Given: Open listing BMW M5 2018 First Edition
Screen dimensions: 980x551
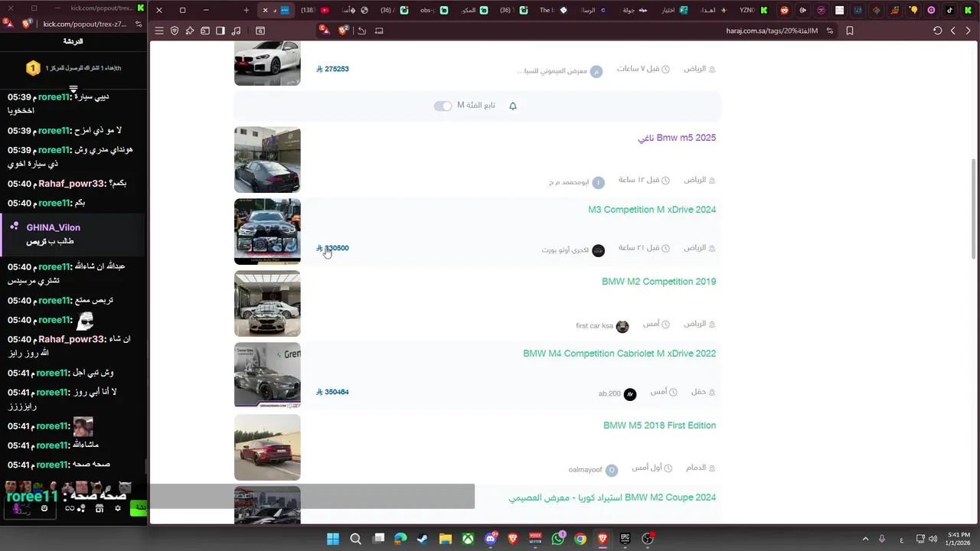Looking at the screenshot, I should click(x=659, y=425).
